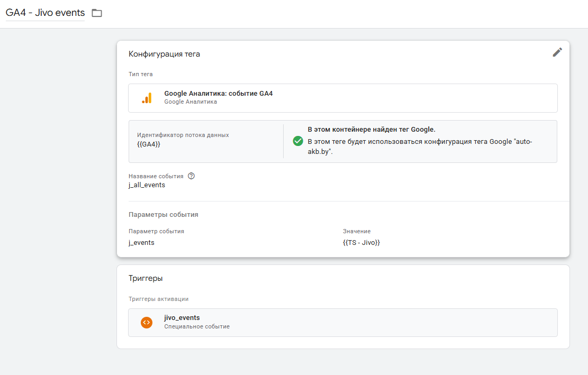This screenshot has height=375, width=588.
Task: Click the Триггеры активации label
Action: click(158, 299)
